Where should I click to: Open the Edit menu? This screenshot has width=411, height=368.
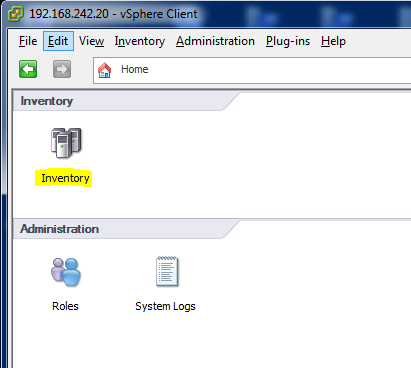click(x=58, y=41)
